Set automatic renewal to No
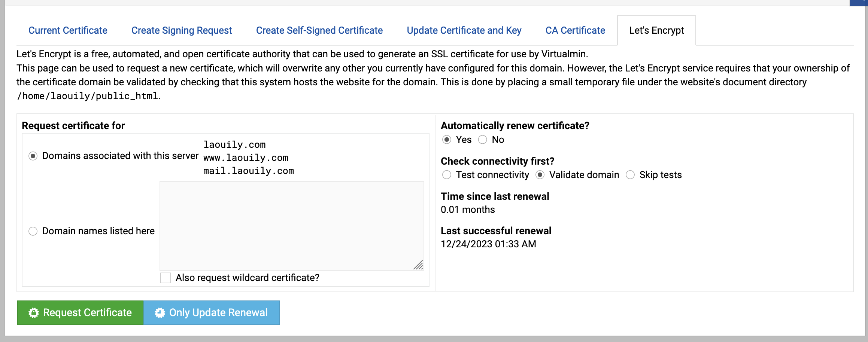 point(482,140)
